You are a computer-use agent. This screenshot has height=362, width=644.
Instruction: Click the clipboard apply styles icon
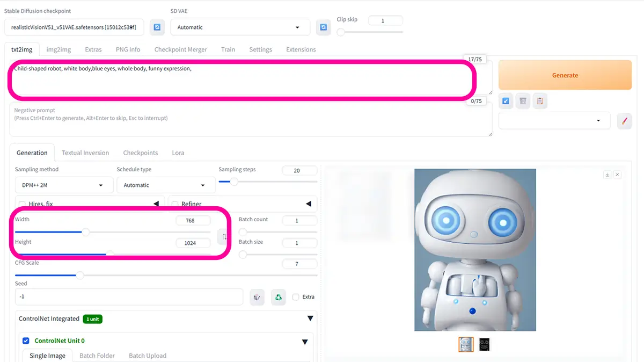point(540,100)
